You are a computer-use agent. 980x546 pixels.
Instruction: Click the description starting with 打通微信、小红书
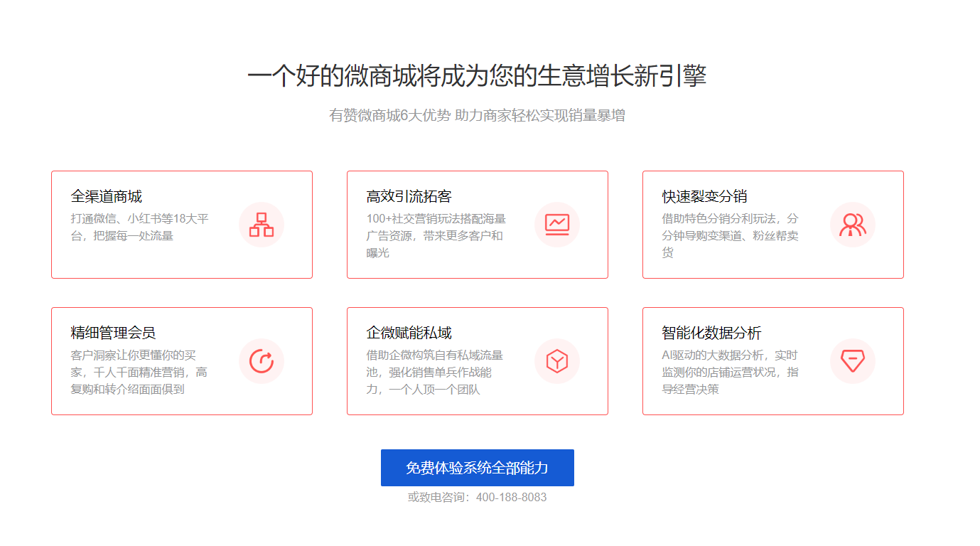(140, 227)
